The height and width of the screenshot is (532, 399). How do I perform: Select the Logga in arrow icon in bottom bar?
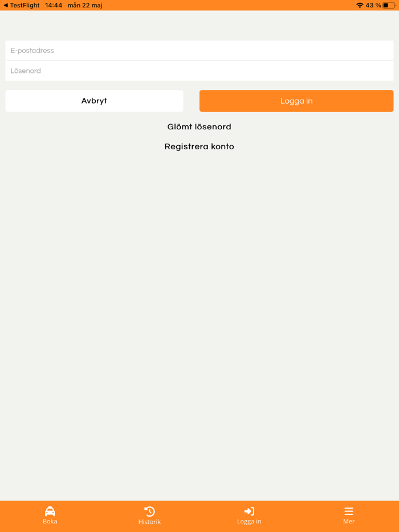pos(249,511)
